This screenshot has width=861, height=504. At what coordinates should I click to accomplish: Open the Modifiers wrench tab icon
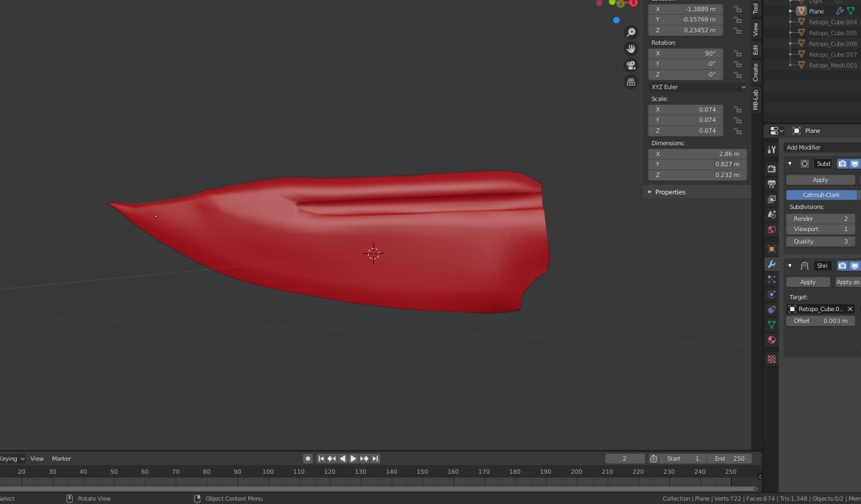pyautogui.click(x=772, y=264)
